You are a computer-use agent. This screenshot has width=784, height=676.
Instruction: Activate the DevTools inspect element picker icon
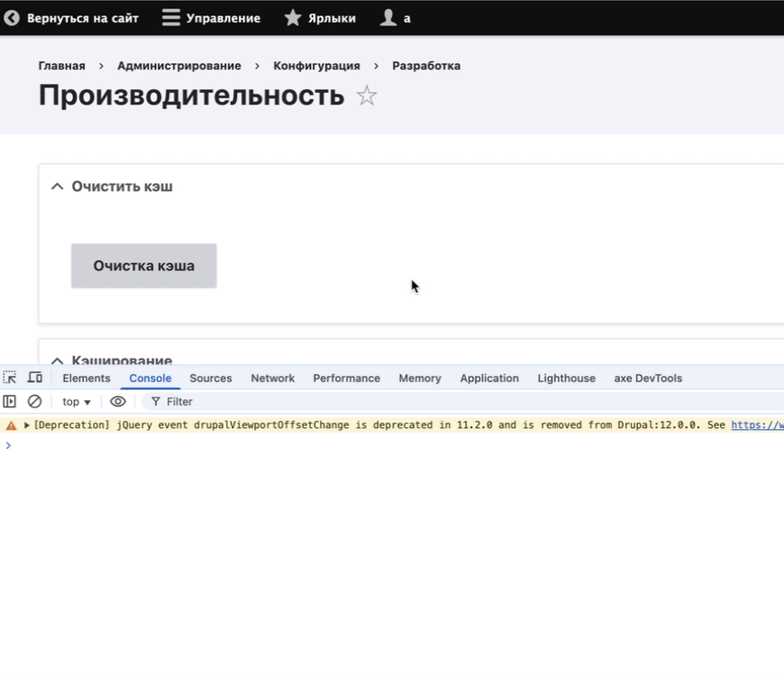pyautogui.click(x=10, y=378)
